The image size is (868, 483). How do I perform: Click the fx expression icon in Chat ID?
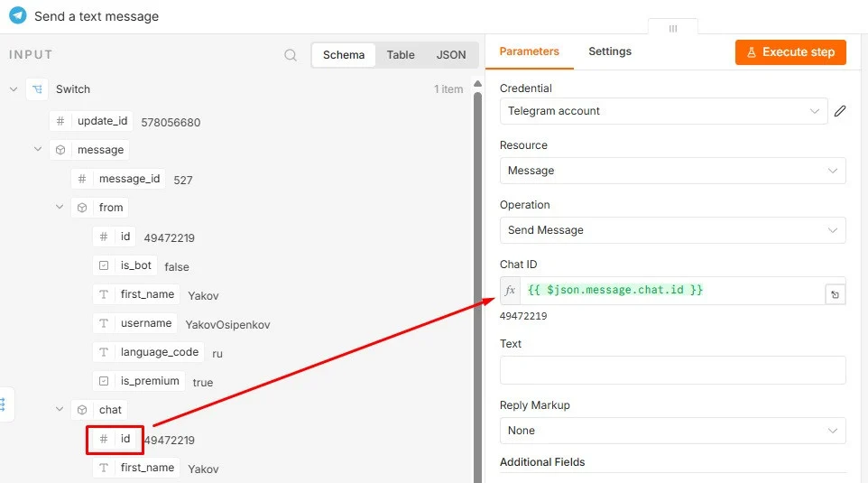[x=510, y=290]
